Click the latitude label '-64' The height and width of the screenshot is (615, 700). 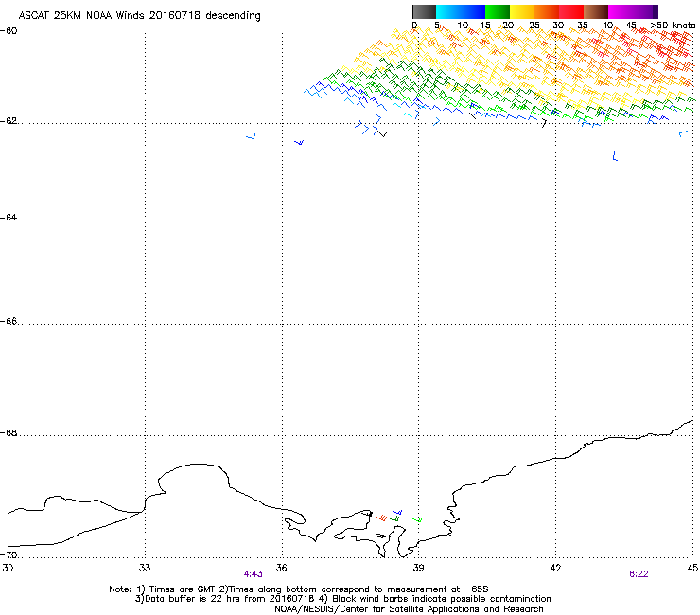9,218
